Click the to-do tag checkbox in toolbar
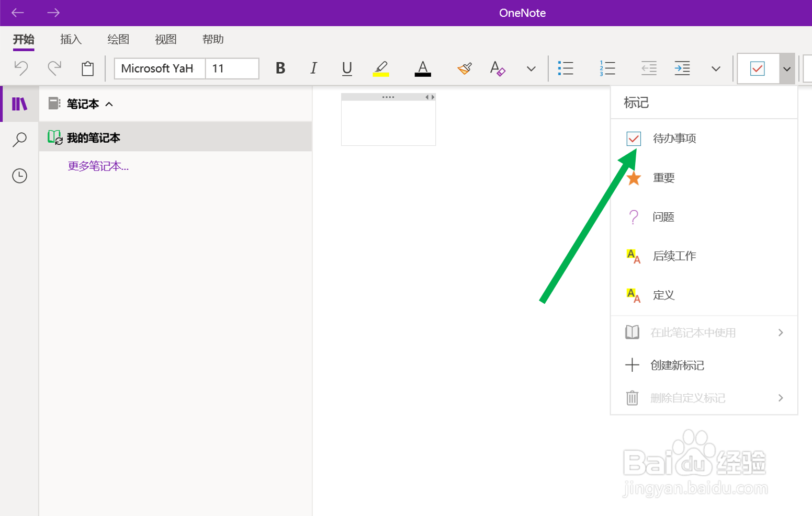 (758, 68)
